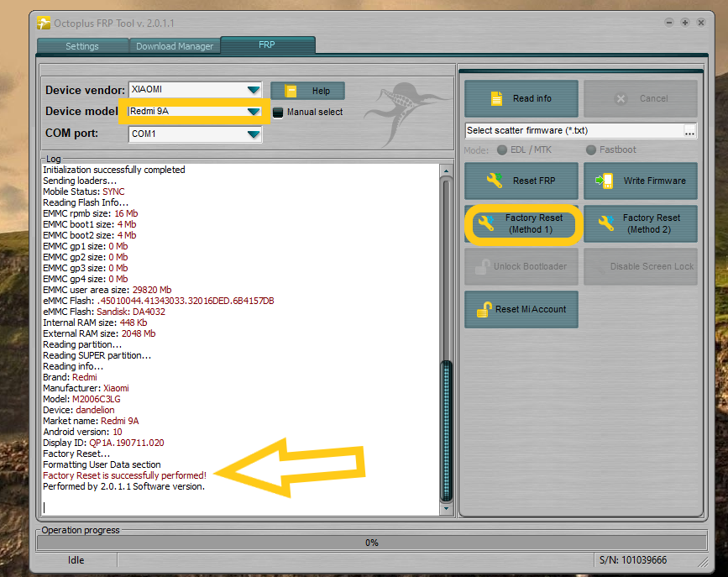Click the Operation progress bar
This screenshot has height=577, width=728.
coord(371,543)
